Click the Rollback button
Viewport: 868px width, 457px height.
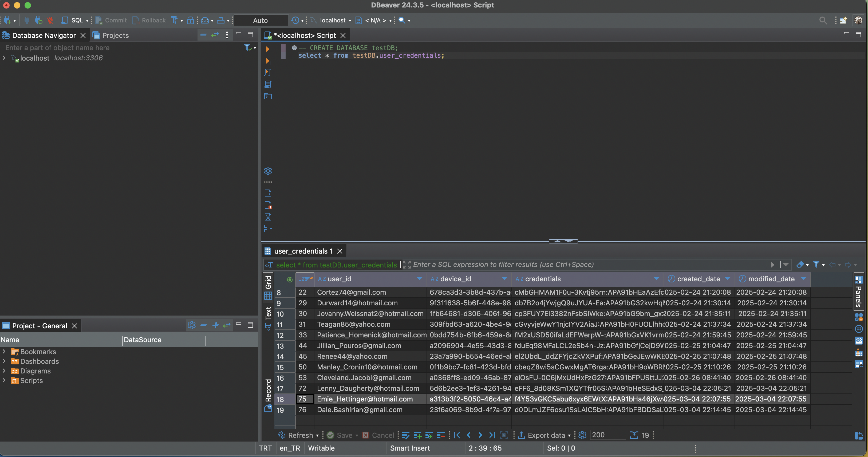149,21
